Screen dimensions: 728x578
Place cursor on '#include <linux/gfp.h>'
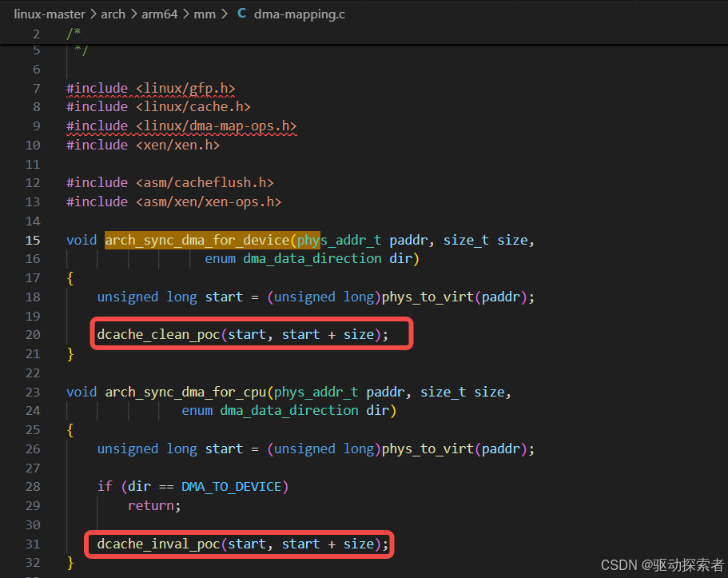(x=150, y=88)
